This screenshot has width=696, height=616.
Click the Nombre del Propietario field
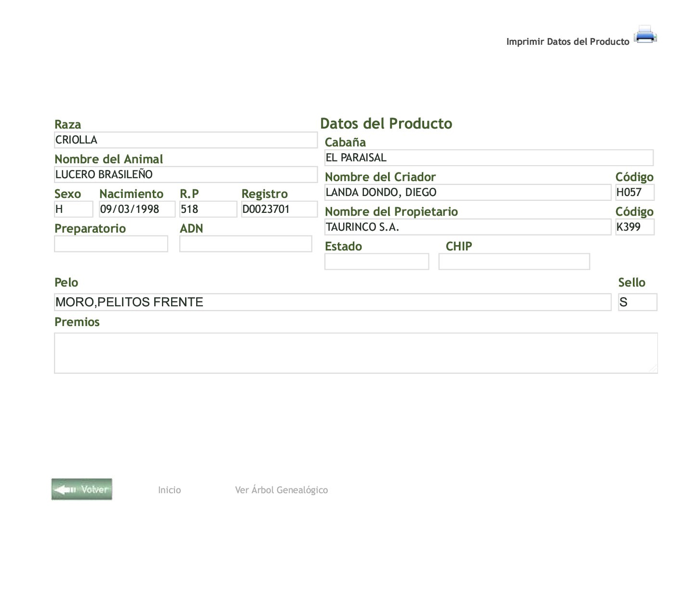tap(468, 227)
